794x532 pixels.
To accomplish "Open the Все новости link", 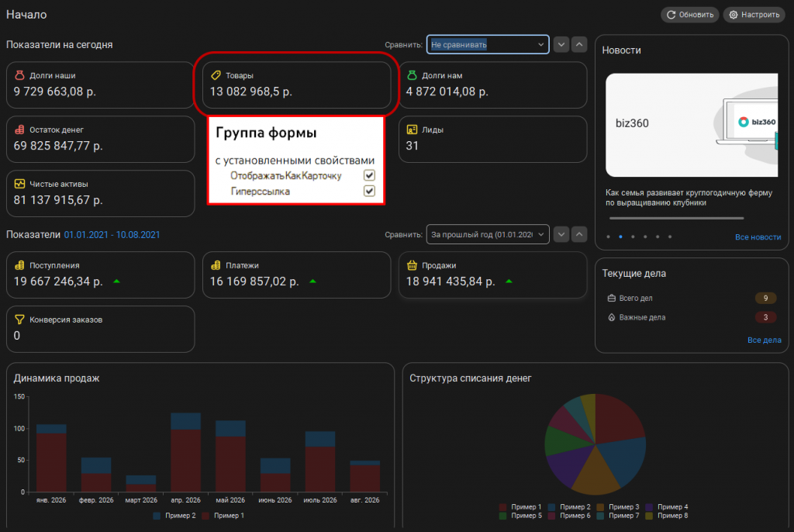I will (x=758, y=237).
